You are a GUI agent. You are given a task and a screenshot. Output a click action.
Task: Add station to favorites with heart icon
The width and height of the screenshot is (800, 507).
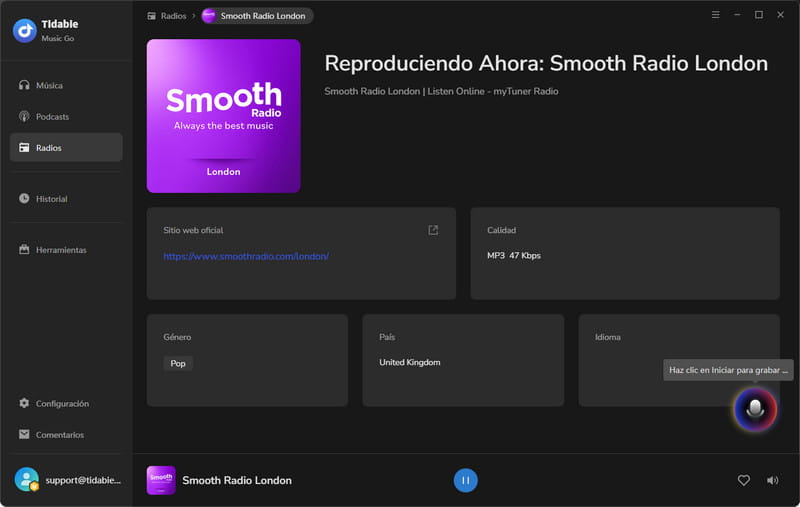click(x=744, y=480)
